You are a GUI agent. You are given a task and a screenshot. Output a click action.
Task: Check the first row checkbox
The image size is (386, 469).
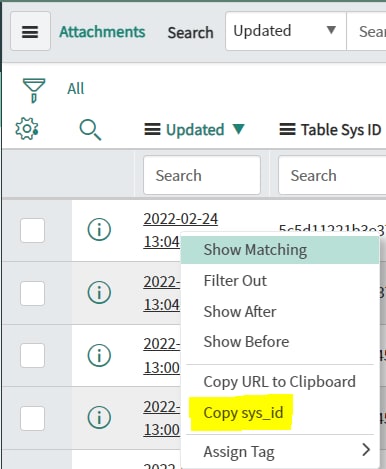(x=32, y=230)
